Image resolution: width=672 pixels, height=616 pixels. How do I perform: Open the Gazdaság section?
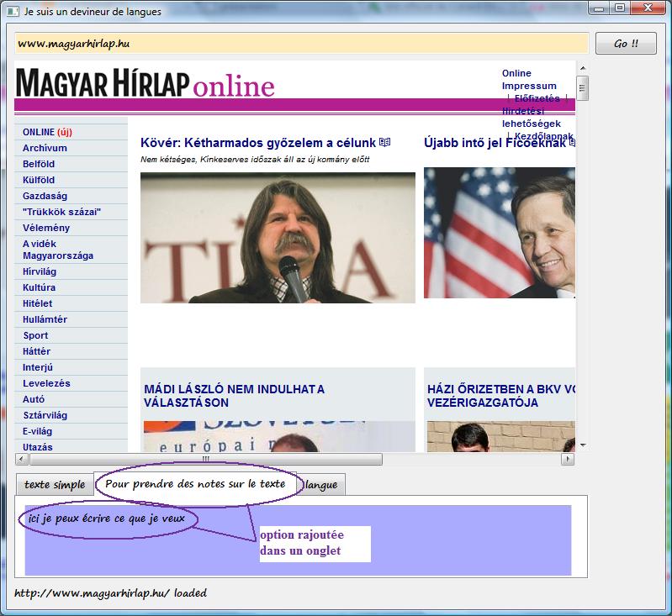click(45, 196)
